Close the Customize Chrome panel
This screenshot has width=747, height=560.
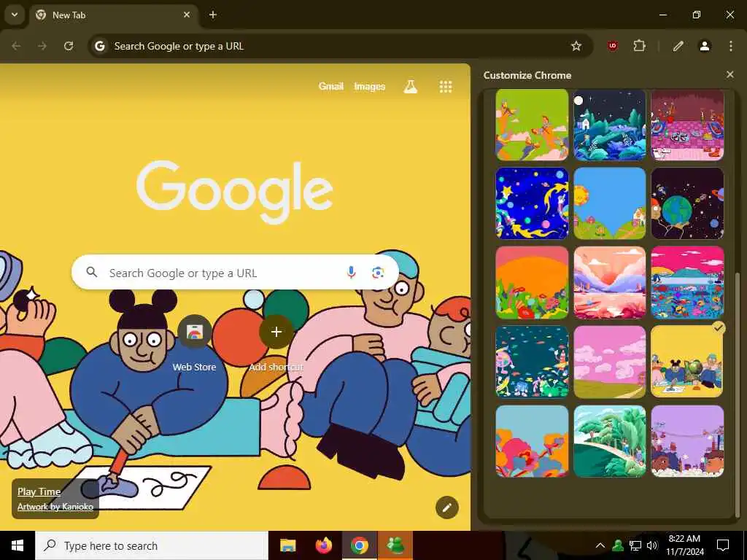[730, 75]
